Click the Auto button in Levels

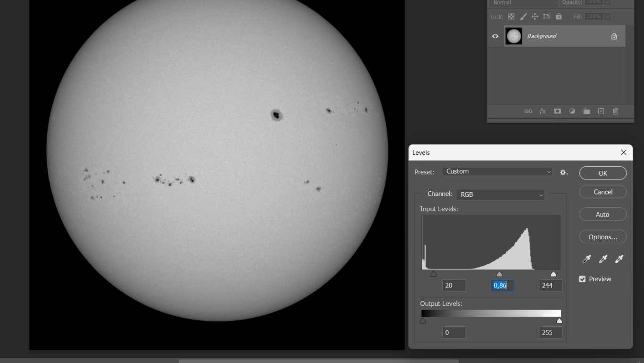coord(603,214)
